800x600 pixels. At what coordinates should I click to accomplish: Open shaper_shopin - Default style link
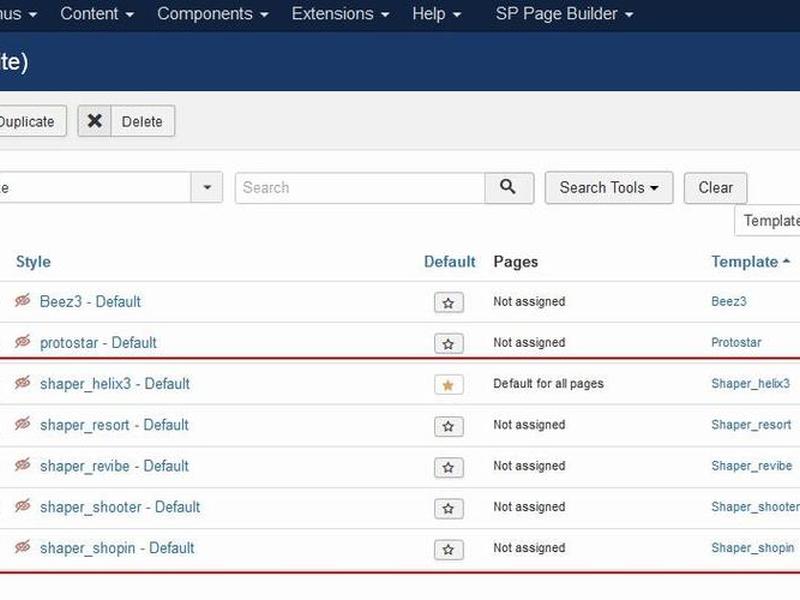117,548
